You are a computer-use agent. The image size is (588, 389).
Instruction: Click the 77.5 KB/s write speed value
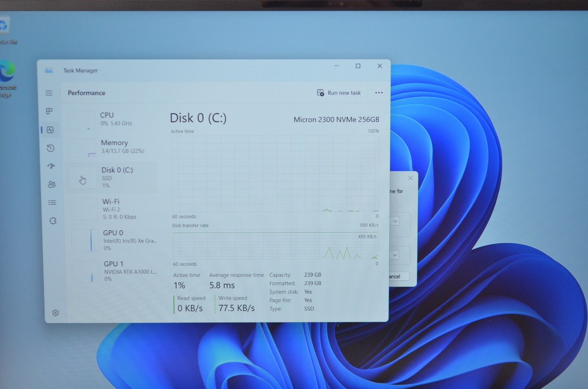[x=237, y=308]
